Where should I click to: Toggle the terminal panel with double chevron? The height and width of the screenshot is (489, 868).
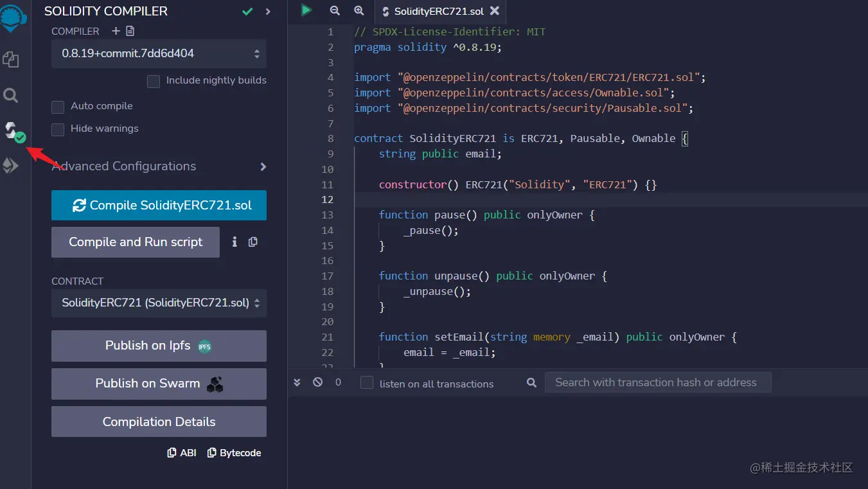click(297, 382)
